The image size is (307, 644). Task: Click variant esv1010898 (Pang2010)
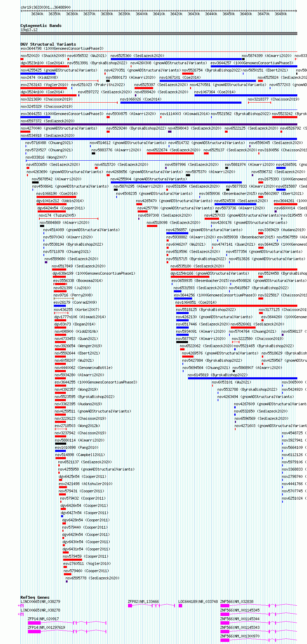(x=77, y=447)
